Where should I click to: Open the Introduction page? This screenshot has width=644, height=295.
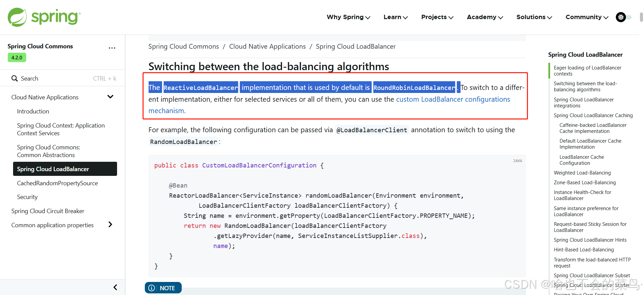click(33, 111)
